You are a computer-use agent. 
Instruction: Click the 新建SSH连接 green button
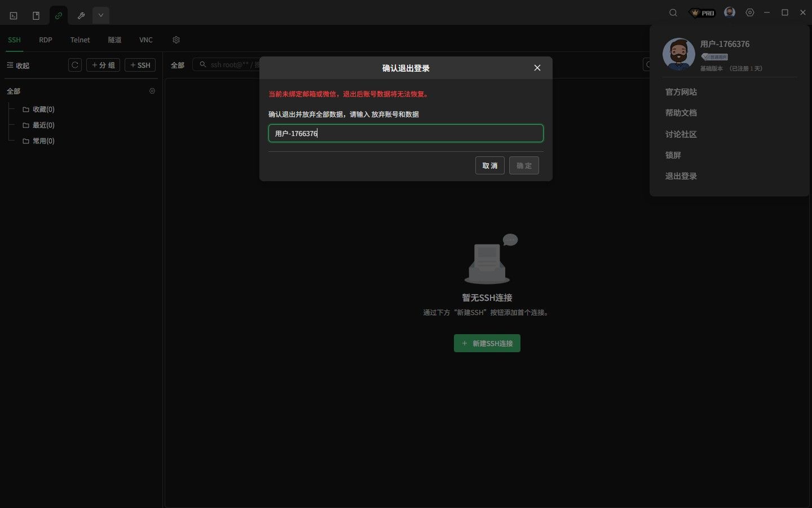[x=487, y=343]
